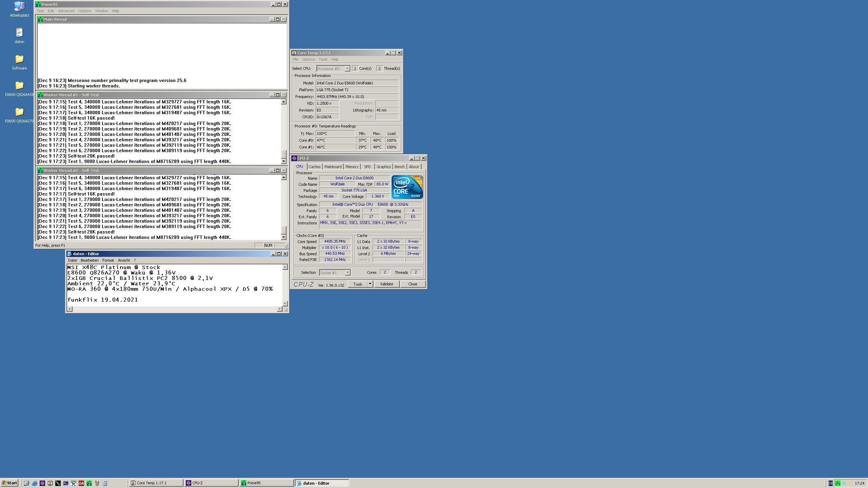The height and width of the screenshot is (488, 868).
Task: Open the Options menu in Prime95
Action: (x=84, y=11)
